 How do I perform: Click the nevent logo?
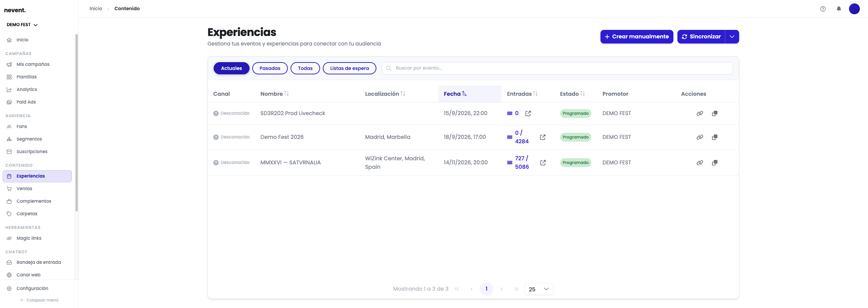[15, 10]
